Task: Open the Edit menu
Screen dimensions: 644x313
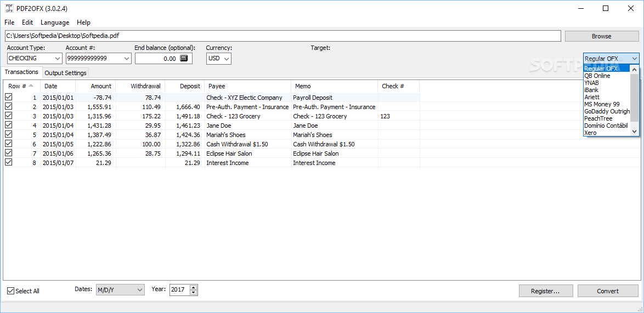Action: coord(27,22)
